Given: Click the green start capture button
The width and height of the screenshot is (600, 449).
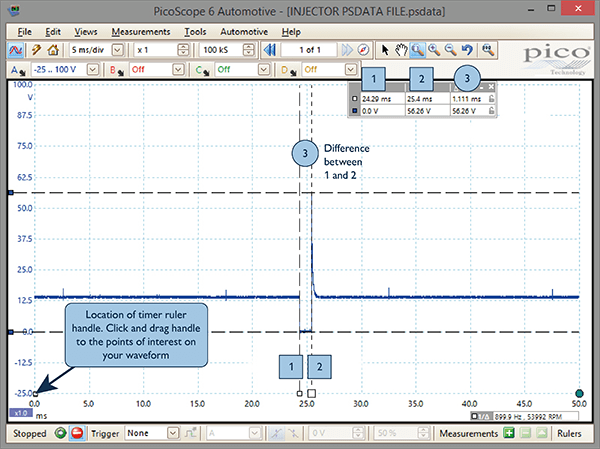Looking at the screenshot, I should (60, 433).
